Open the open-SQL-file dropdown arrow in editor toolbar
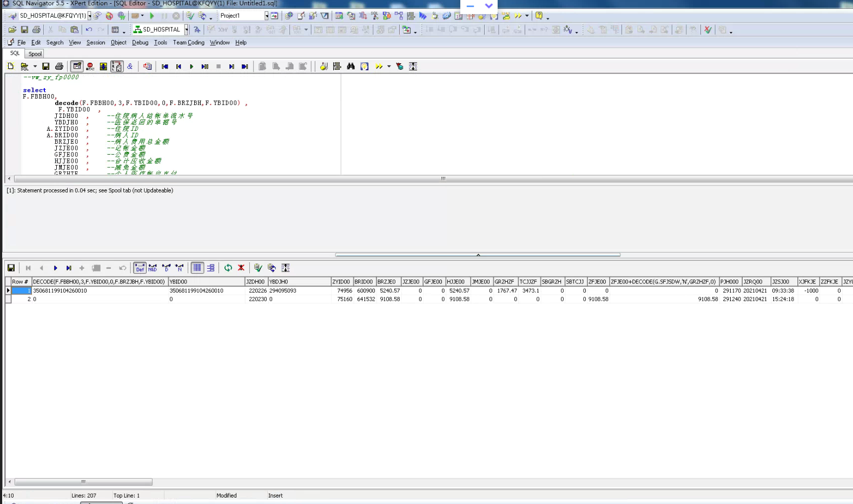Viewport: 853px width, 504px height. pyautogui.click(x=35, y=67)
